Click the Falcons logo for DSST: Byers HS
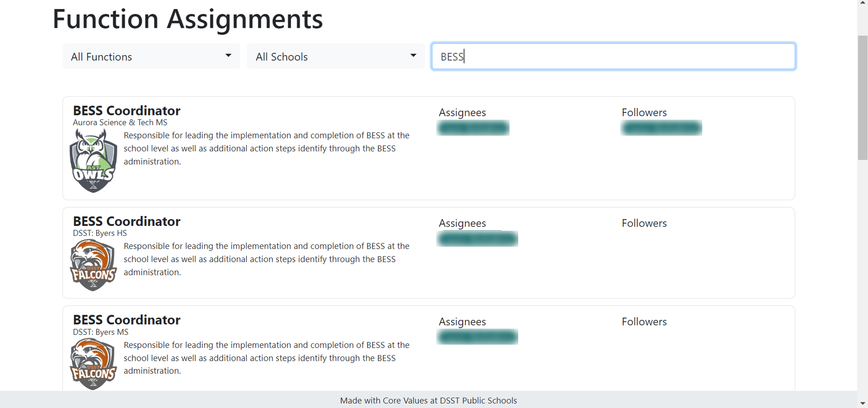Image resolution: width=868 pixels, height=408 pixels. [x=93, y=265]
